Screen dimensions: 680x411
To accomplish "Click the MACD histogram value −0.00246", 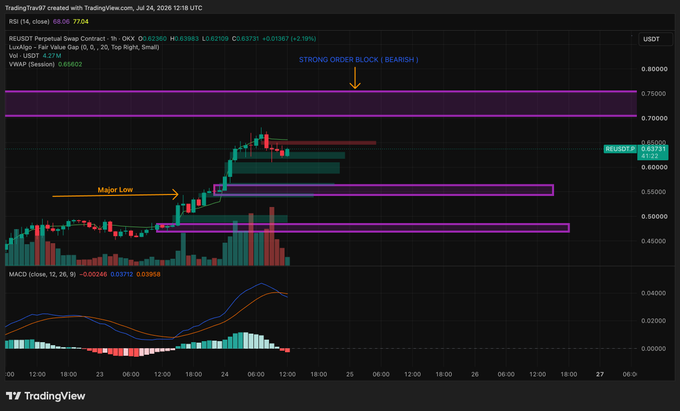I will click(x=93, y=274).
